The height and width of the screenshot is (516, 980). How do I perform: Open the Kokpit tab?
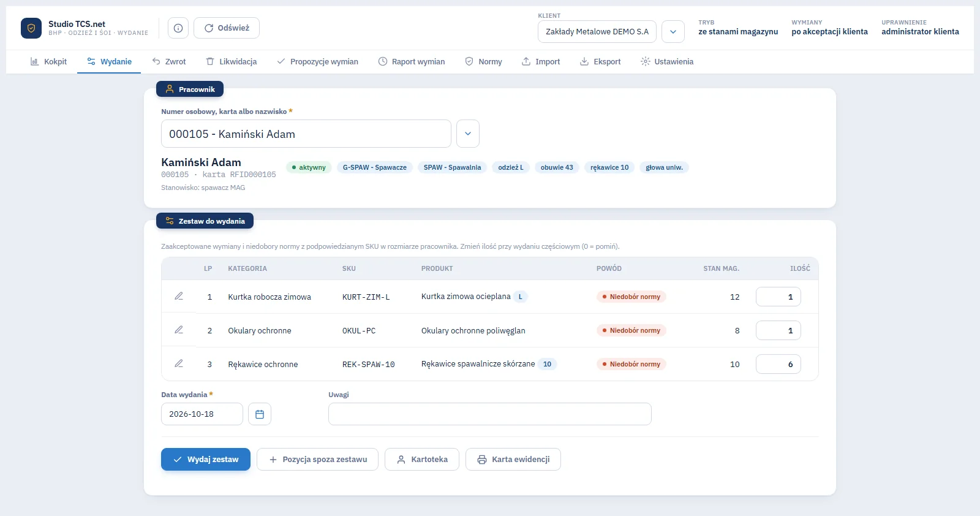coord(48,61)
